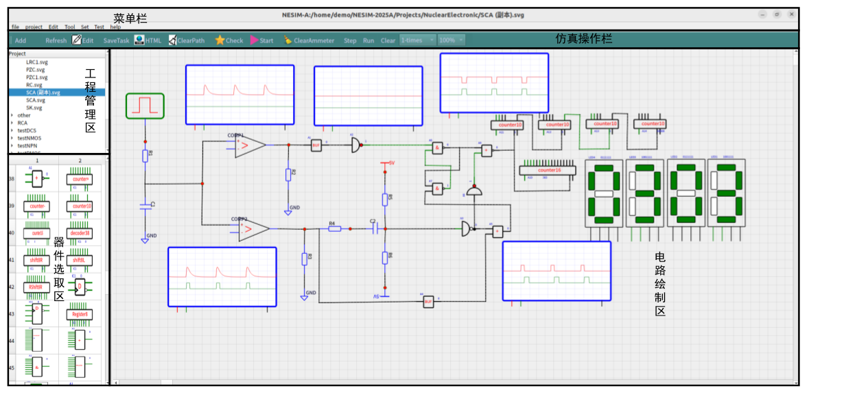The height and width of the screenshot is (404, 868).
Task: Select the oscilloscope below COMP2
Action: coord(222,276)
